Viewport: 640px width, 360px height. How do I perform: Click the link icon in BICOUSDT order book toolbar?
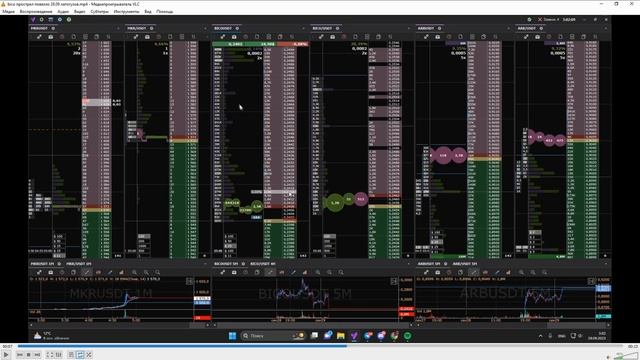click(x=223, y=37)
